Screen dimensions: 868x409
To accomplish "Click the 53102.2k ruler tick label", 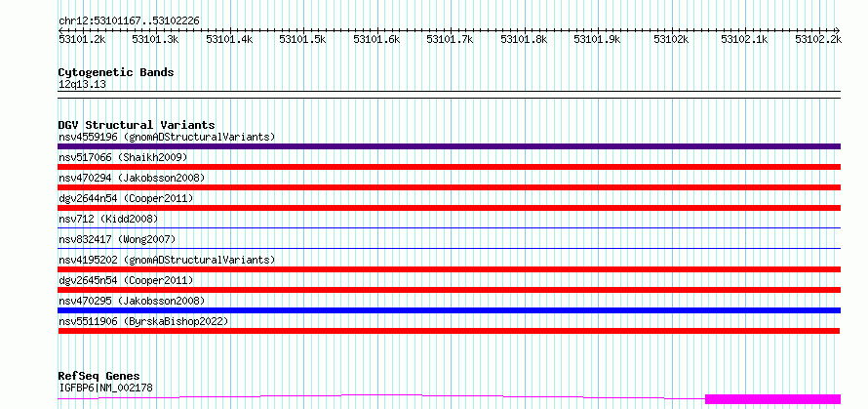I will point(818,39).
